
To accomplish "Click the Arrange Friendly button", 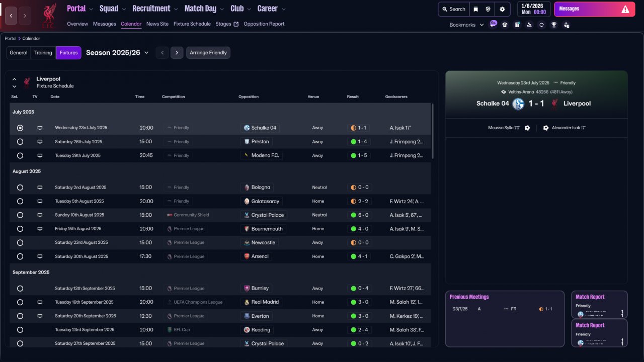I will tap(208, 53).
